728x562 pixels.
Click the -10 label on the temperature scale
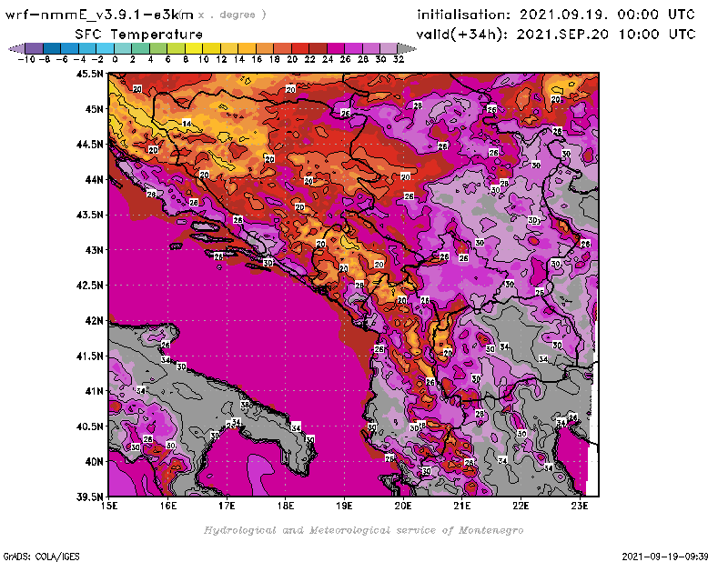(x=25, y=60)
